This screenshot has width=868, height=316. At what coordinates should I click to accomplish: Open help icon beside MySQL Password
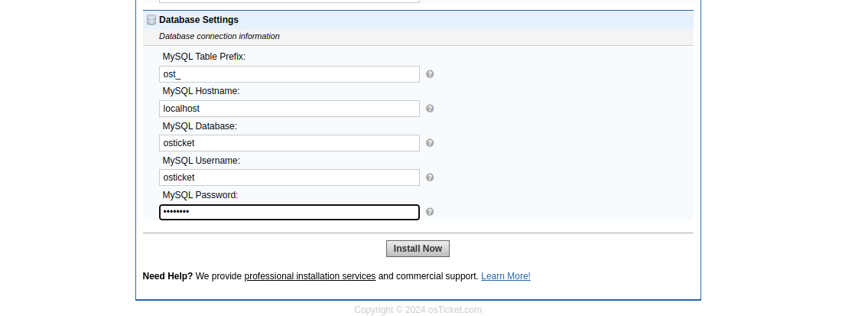(x=430, y=212)
